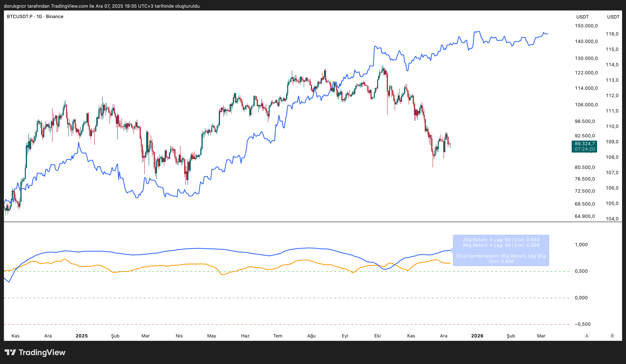The image size is (626, 364).
Task: Select the Eki month marker on time axis
Action: point(377,336)
